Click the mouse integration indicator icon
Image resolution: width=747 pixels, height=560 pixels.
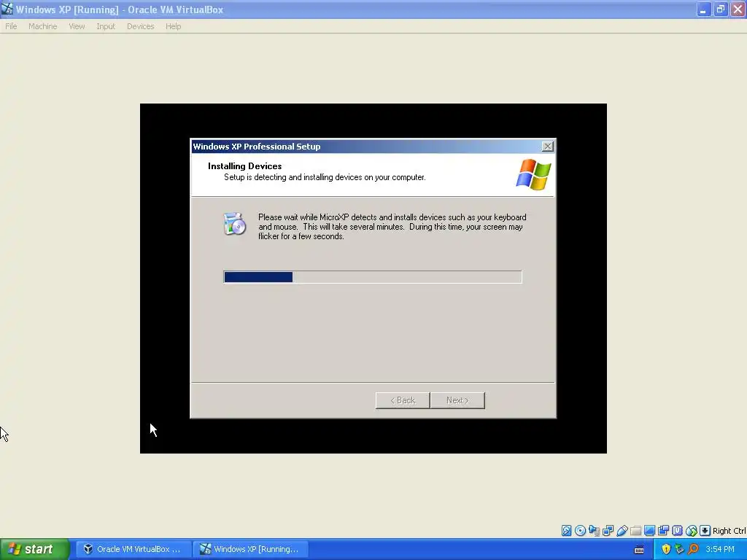692,531
